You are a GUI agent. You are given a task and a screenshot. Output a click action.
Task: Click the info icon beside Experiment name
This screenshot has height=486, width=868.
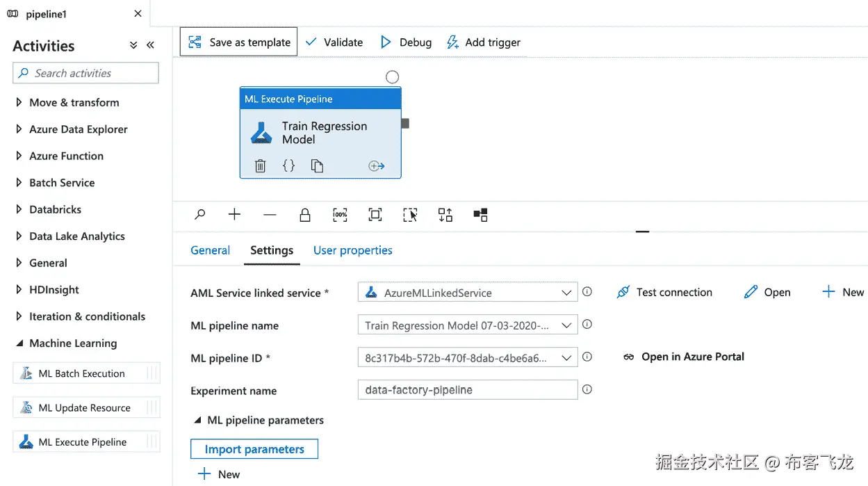point(587,389)
